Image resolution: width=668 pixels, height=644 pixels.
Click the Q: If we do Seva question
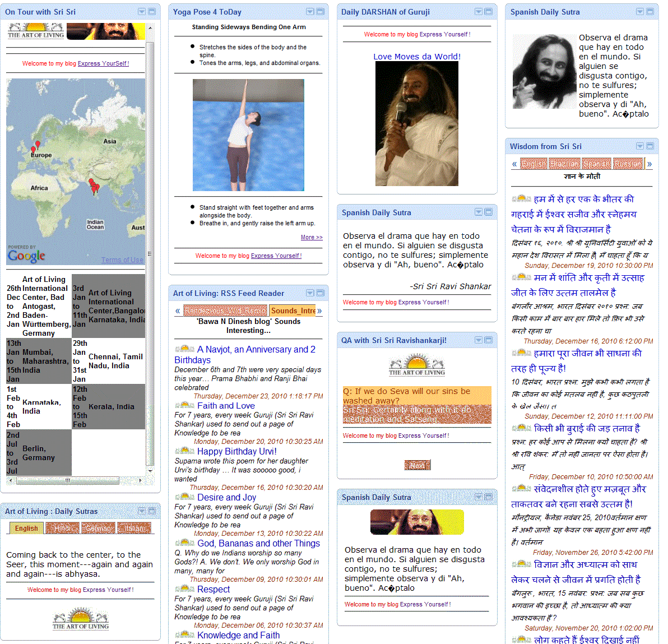(x=416, y=396)
